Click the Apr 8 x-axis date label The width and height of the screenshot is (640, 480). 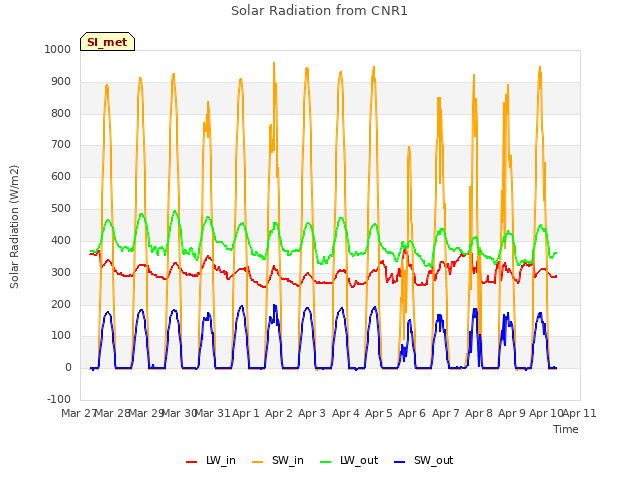point(478,413)
